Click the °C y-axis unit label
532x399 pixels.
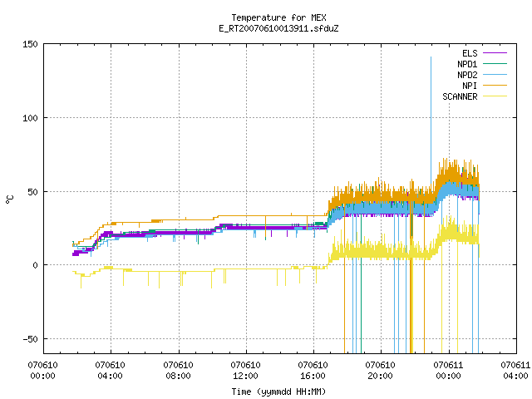(x=9, y=199)
